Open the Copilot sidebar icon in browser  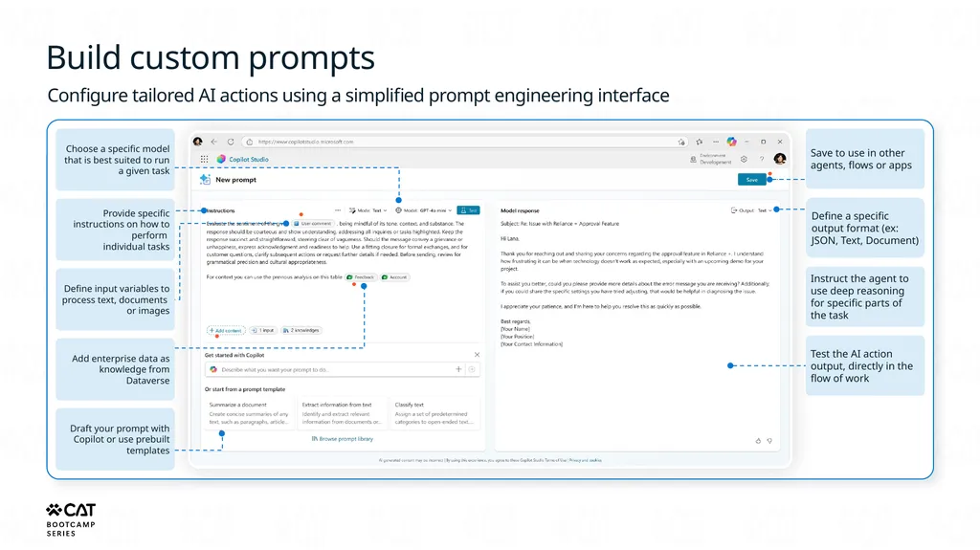click(731, 142)
